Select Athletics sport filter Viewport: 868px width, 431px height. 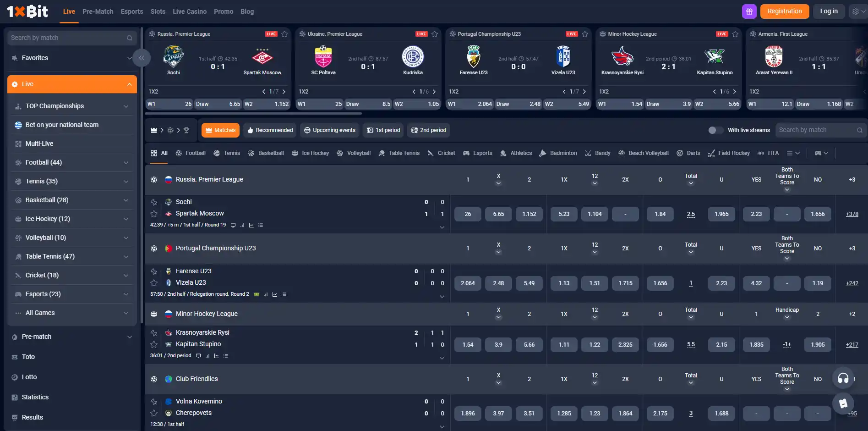[516, 153]
